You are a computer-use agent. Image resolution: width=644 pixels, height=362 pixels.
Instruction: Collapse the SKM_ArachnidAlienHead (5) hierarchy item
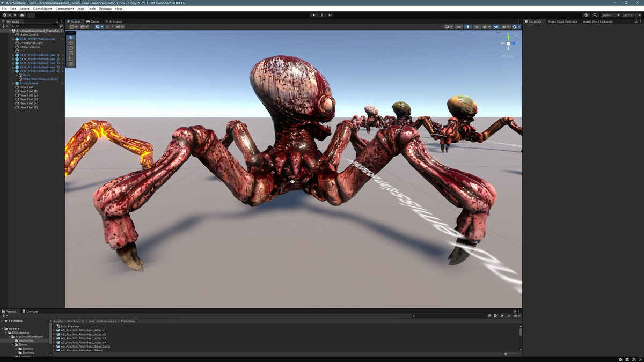(x=13, y=71)
